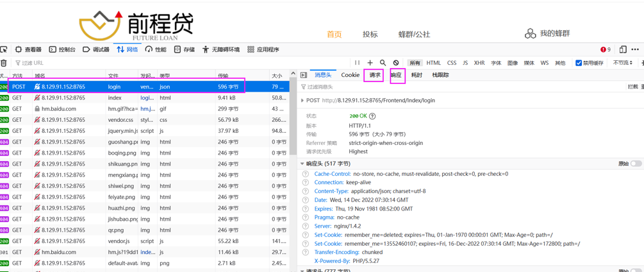The image size is (644, 272).
Task: Sort requests by 传输 transferred column
Action: [x=242, y=76]
